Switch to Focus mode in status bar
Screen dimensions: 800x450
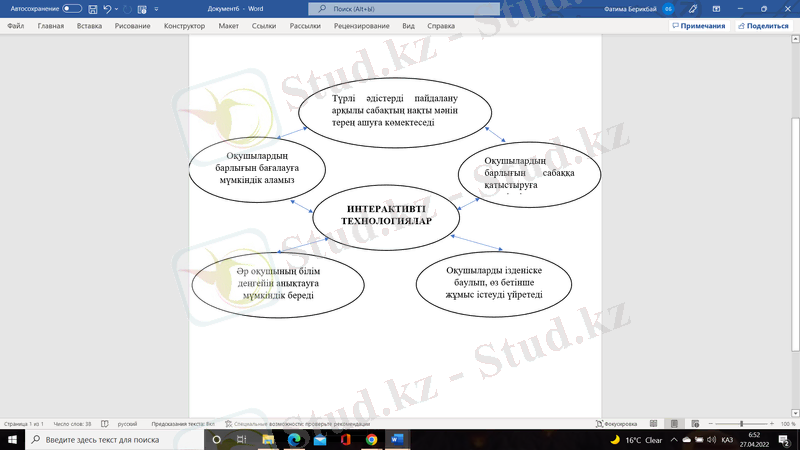coord(616,424)
